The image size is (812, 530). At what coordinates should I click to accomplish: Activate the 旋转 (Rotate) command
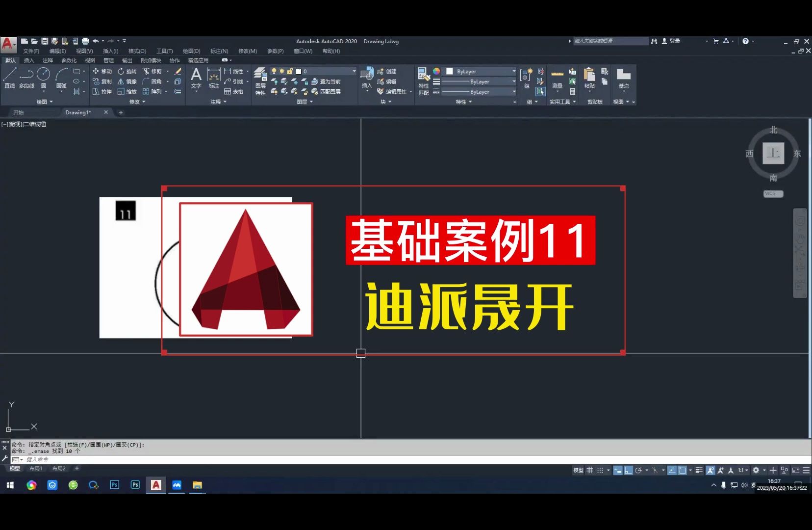(x=127, y=71)
